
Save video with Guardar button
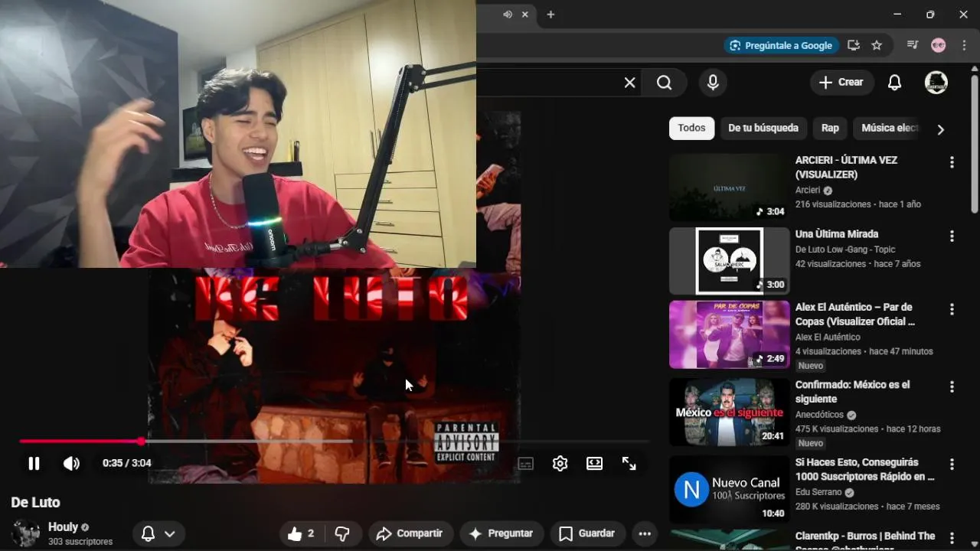pyautogui.click(x=587, y=533)
